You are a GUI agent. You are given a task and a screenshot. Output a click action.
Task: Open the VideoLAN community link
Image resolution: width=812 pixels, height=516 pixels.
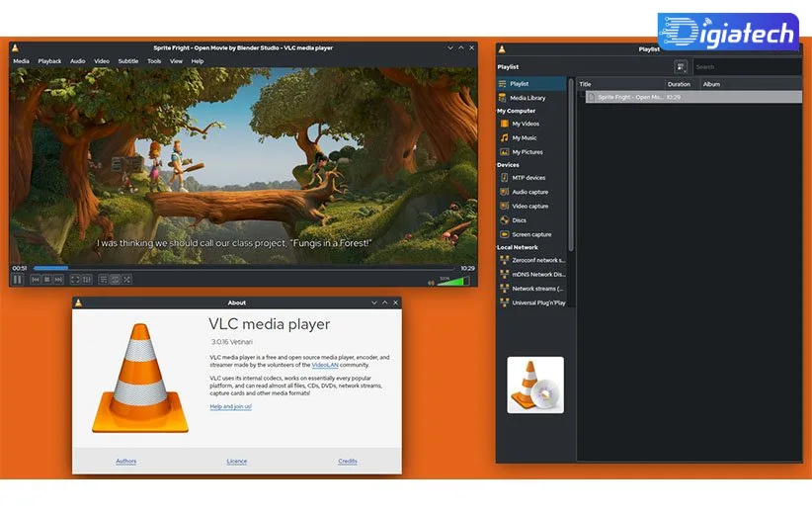point(325,365)
